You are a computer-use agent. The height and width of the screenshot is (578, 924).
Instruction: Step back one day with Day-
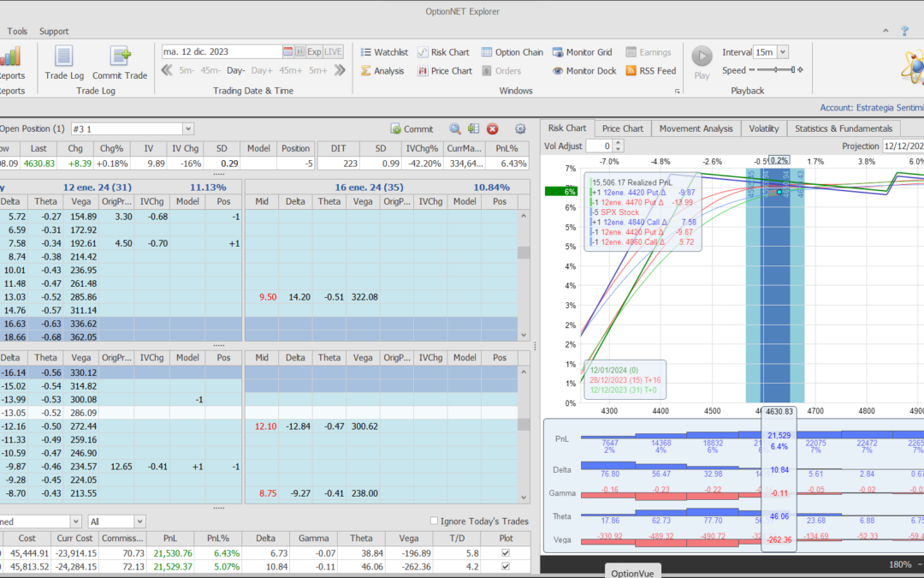236,71
